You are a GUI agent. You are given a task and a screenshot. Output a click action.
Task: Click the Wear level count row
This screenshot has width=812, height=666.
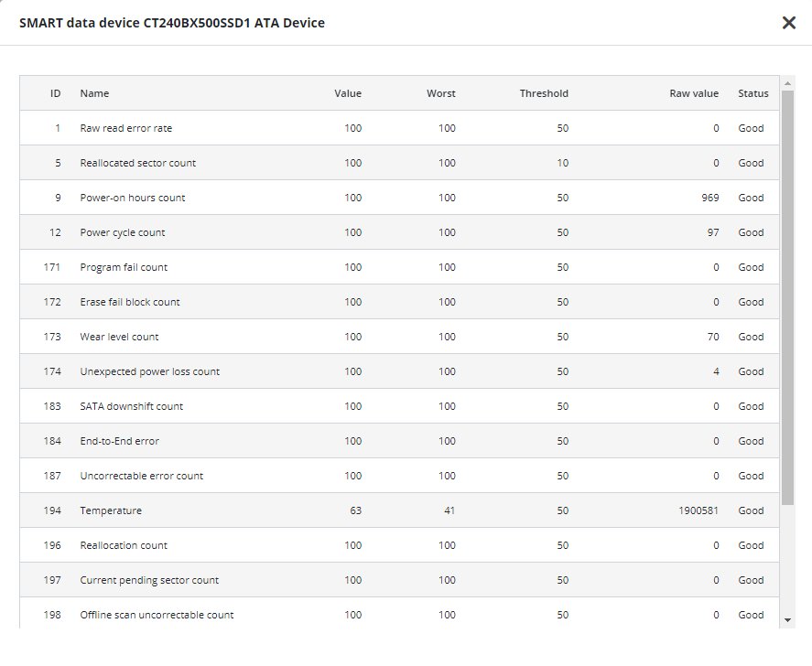pos(119,337)
